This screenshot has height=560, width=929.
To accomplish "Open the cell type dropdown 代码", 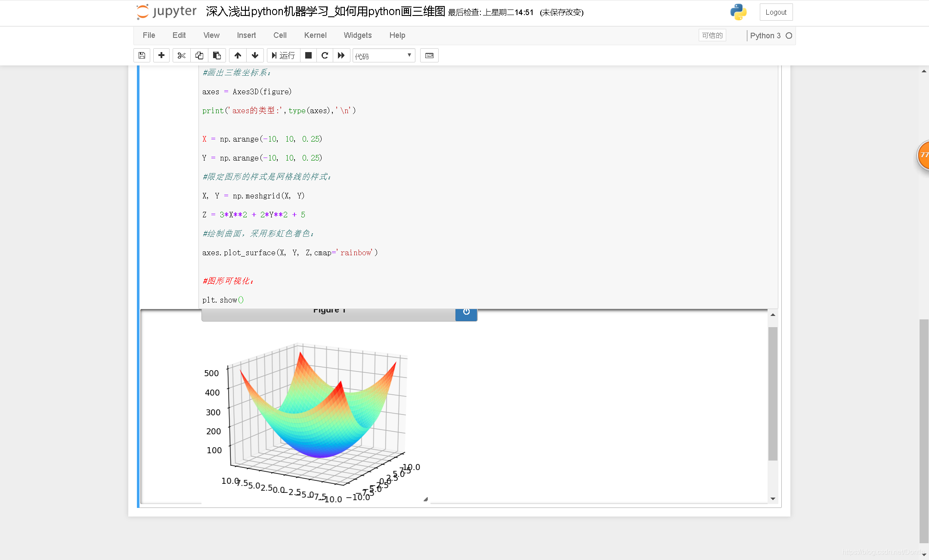I will [384, 56].
